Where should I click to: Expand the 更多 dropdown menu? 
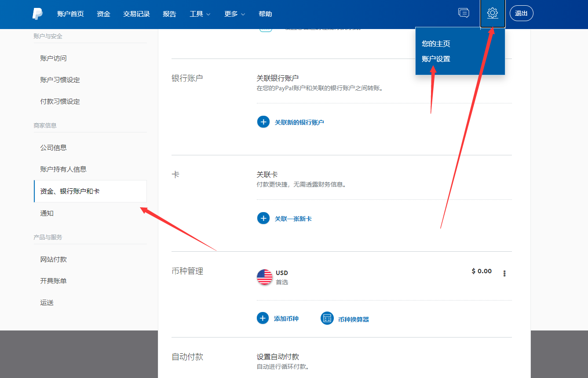[234, 14]
